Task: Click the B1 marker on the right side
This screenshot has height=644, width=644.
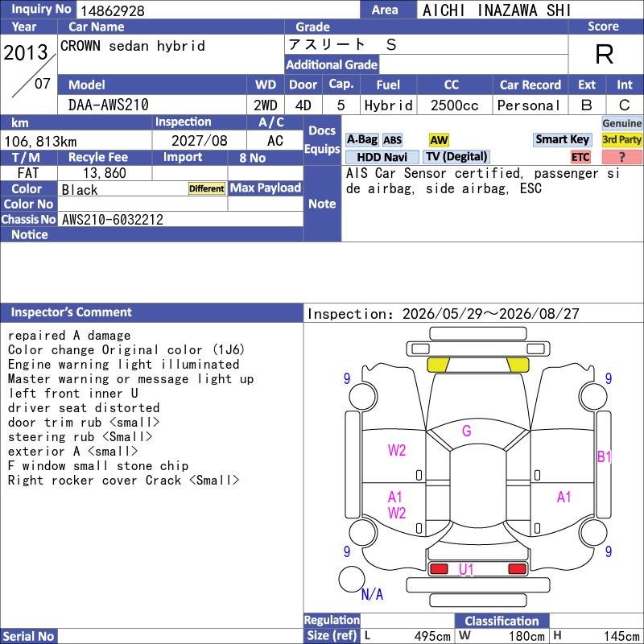Action: pos(605,456)
